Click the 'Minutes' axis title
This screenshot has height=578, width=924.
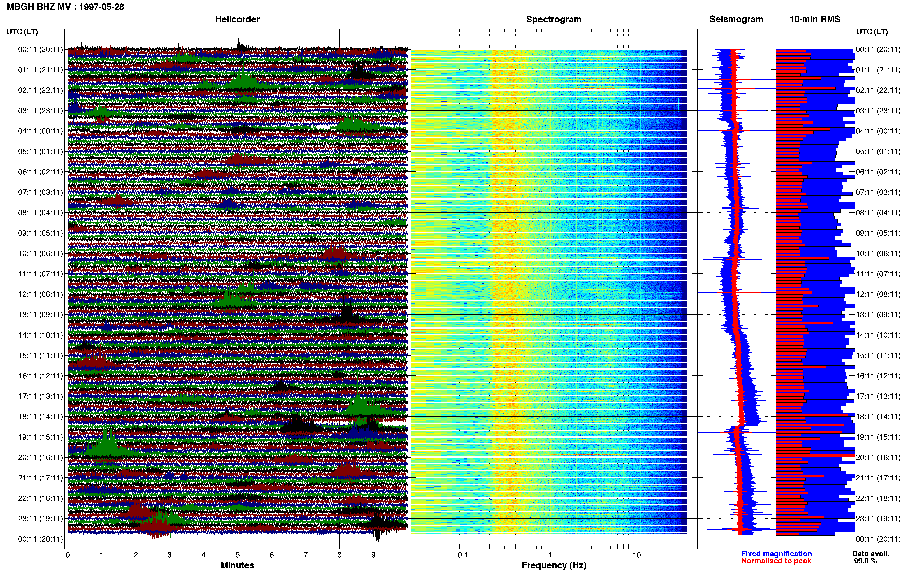[237, 565]
